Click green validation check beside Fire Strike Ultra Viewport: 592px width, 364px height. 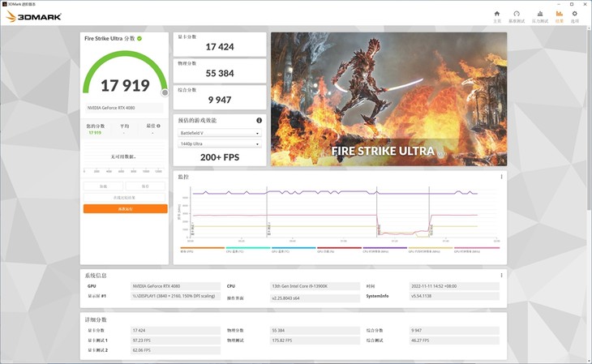pos(139,39)
